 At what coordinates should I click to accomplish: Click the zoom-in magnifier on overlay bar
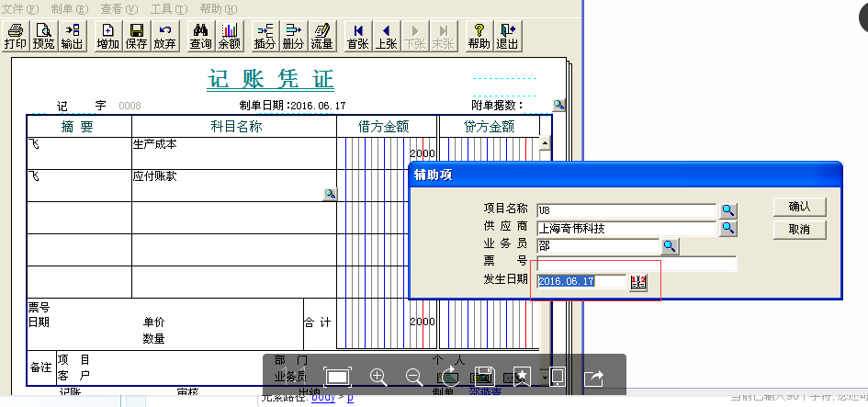(x=378, y=376)
